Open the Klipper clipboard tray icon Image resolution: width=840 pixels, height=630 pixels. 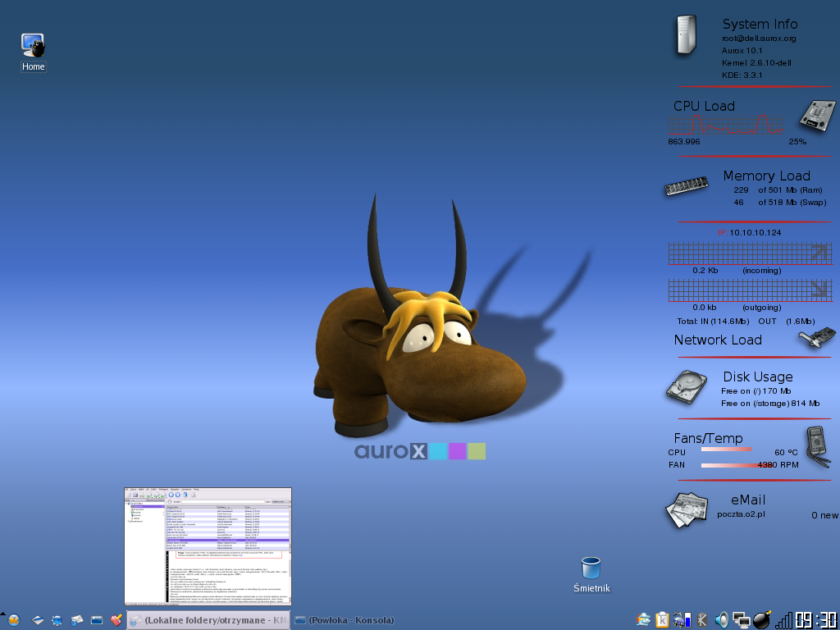(662, 620)
